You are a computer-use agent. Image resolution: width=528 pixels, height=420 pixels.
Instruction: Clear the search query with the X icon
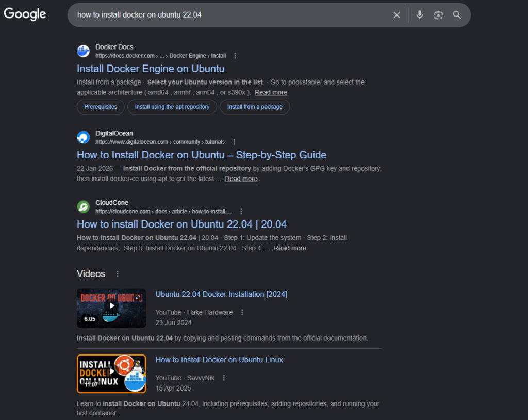coord(397,15)
